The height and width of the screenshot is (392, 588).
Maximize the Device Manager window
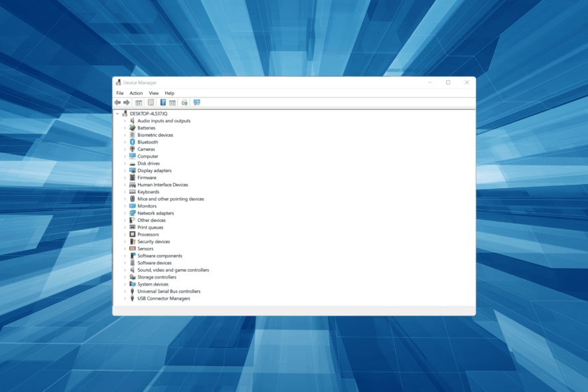click(448, 82)
